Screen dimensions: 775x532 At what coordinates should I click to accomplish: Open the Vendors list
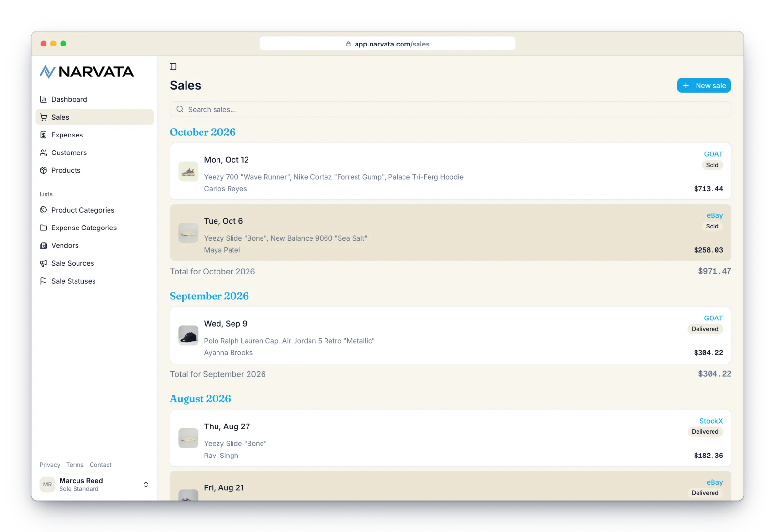point(94,245)
